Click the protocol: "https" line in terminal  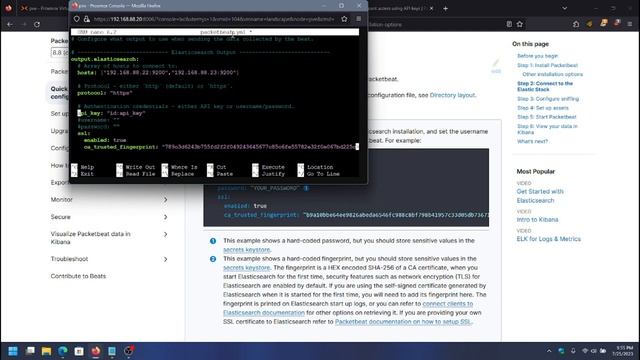click(105, 93)
